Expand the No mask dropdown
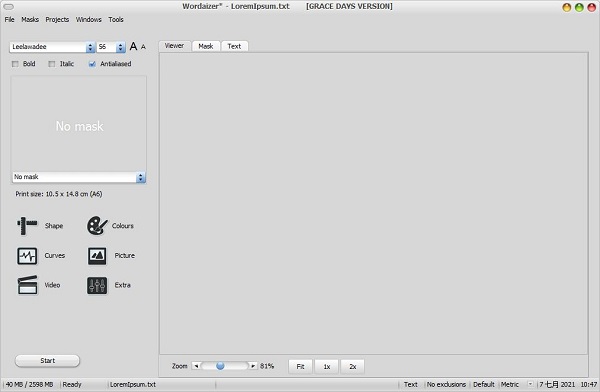 141,177
